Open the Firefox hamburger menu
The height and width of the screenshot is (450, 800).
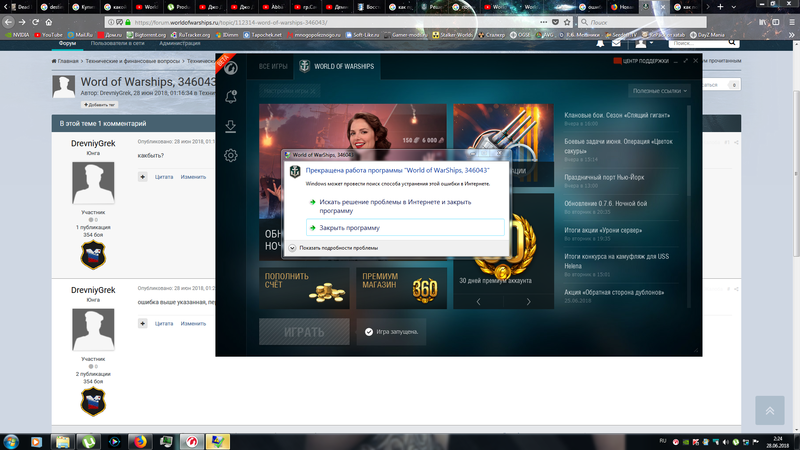[x=792, y=22]
